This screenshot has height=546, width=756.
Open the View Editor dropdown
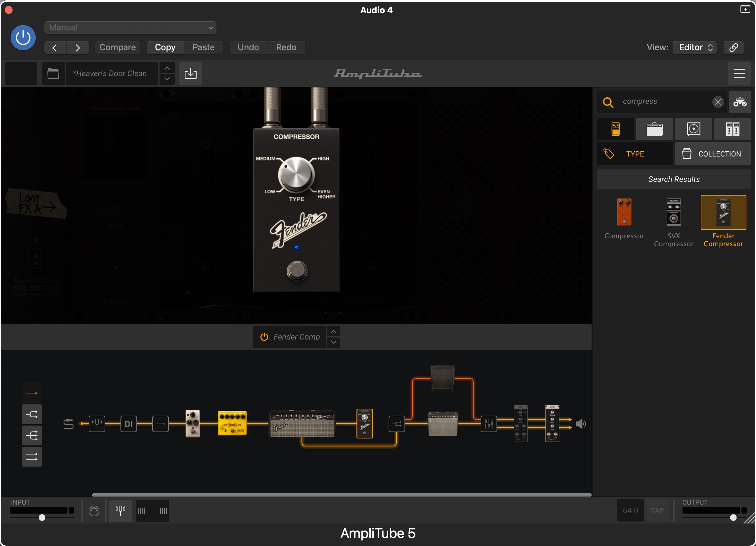pyautogui.click(x=695, y=48)
